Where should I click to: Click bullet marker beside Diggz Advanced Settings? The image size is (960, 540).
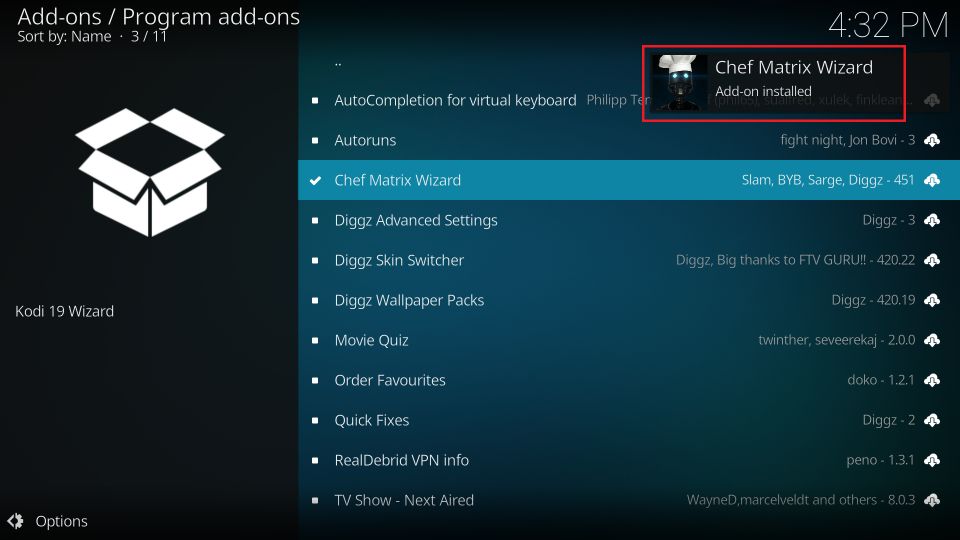point(315,220)
